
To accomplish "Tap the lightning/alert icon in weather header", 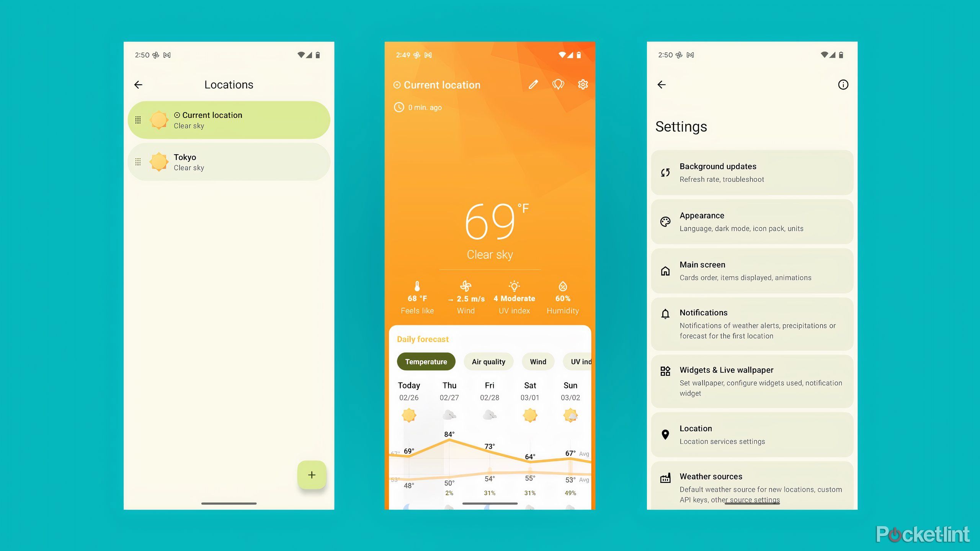I will pos(557,85).
